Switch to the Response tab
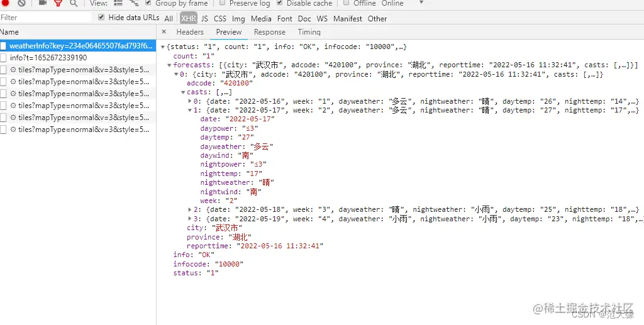The image size is (644, 325). [x=269, y=31]
